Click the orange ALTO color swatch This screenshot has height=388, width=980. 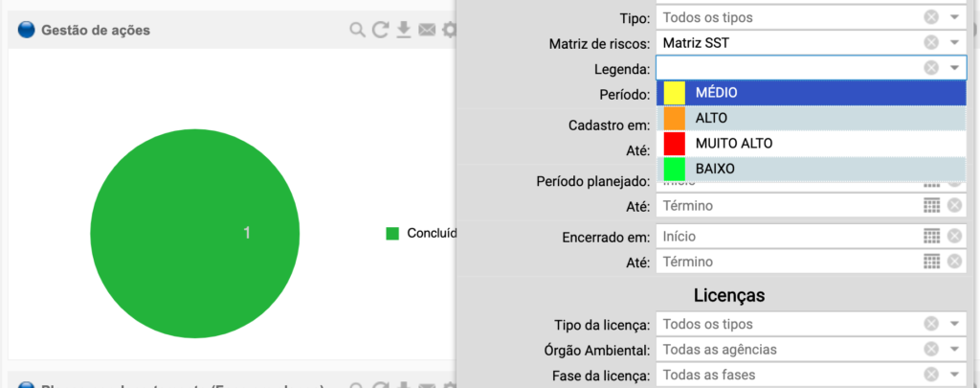tap(674, 118)
